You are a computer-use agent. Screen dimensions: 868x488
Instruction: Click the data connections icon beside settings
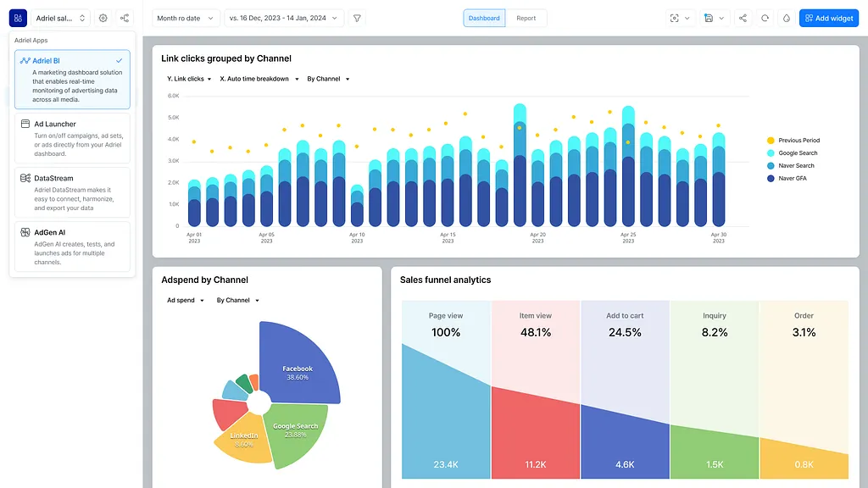[125, 18]
